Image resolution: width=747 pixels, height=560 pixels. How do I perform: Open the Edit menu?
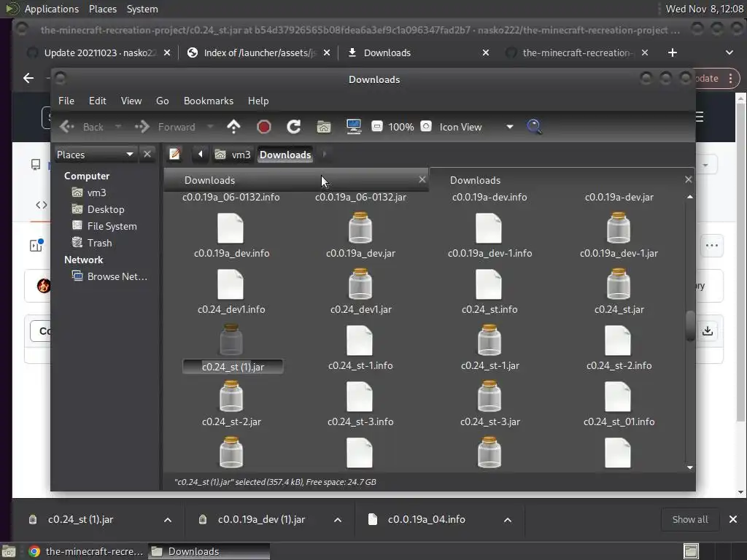[97, 101]
